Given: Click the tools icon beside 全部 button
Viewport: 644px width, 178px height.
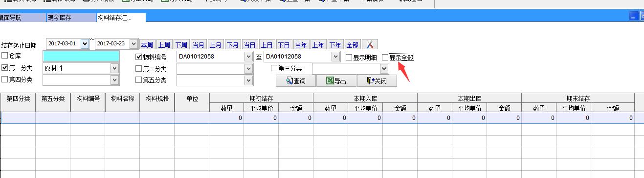Looking at the screenshot, I should coord(370,44).
